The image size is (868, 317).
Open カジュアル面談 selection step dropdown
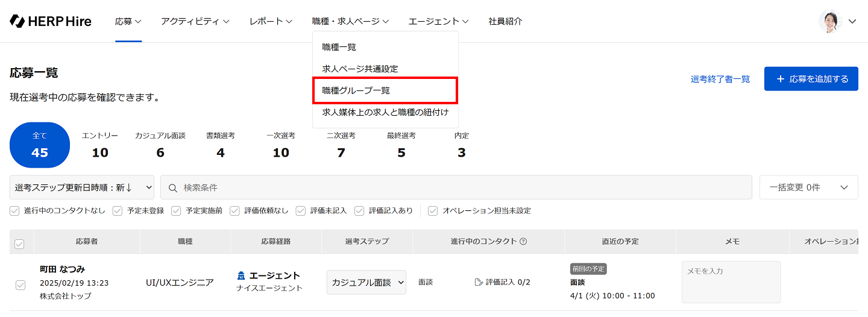[366, 282]
